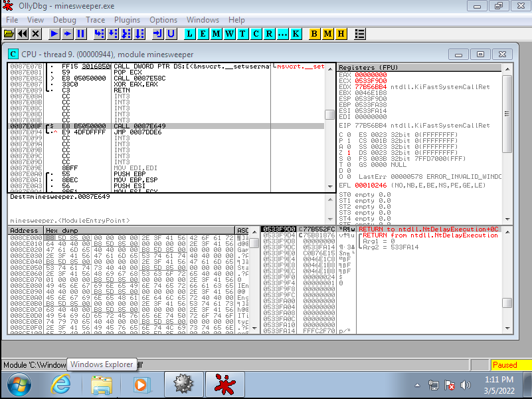532x399 pixels.
Task: Select the EDX register value 77B56BB4
Action: 371,87
